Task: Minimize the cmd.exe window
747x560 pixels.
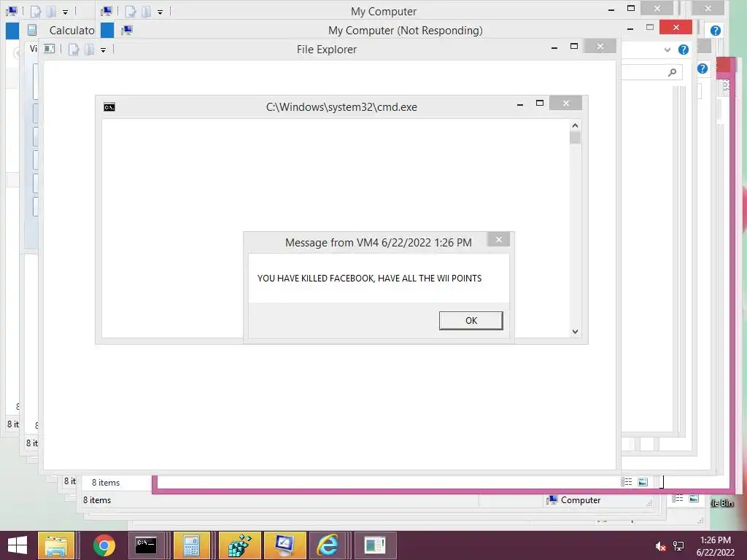Action: tap(520, 104)
